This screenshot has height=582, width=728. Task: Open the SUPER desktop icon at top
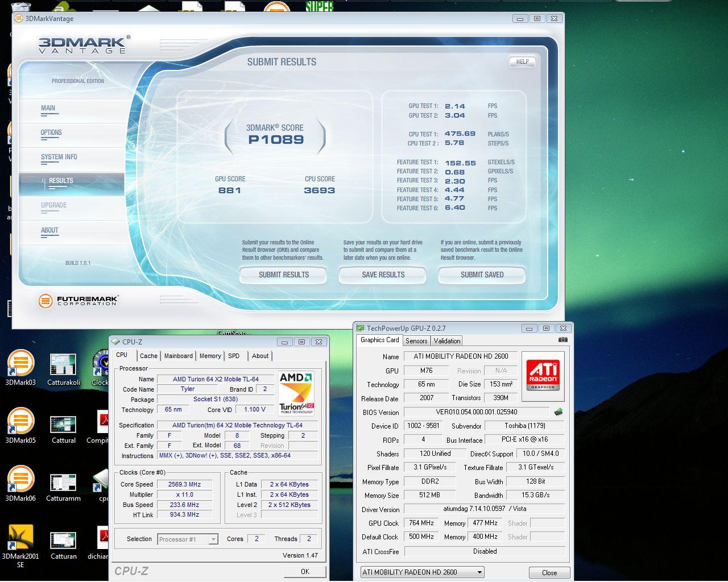[319, 6]
